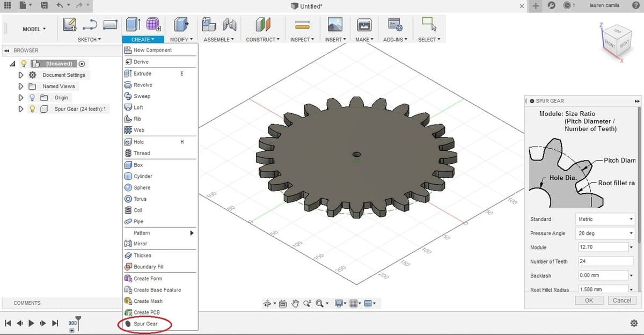Open the job status clock icon

click(567, 5)
